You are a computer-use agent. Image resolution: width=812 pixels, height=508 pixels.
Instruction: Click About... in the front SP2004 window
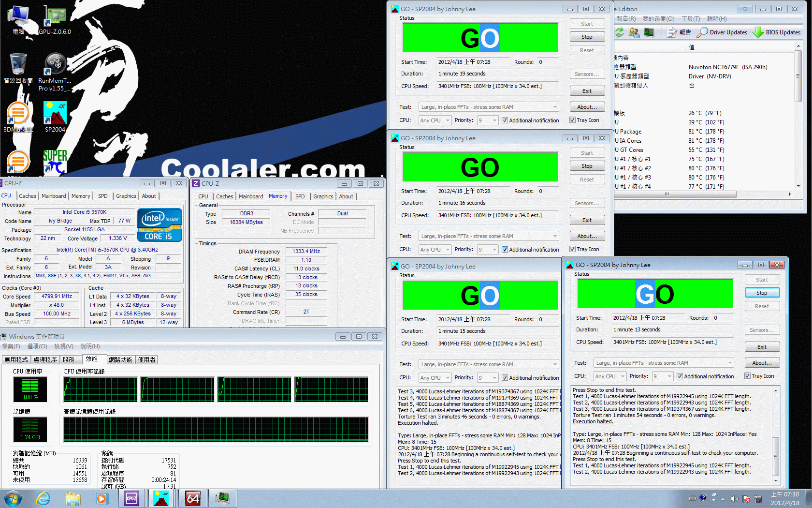[762, 363]
